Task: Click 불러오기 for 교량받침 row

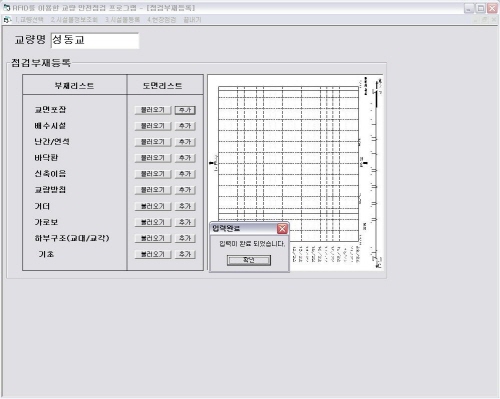Action: point(153,190)
